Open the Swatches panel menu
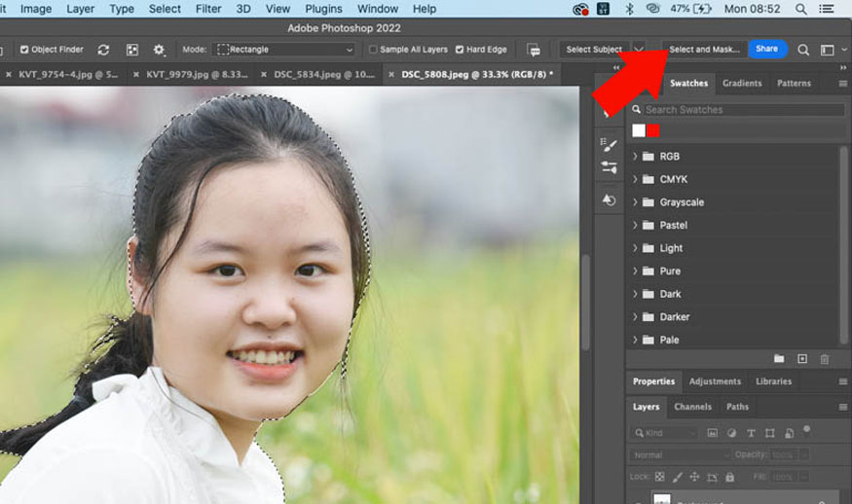Image resolution: width=852 pixels, height=504 pixels. [x=843, y=83]
